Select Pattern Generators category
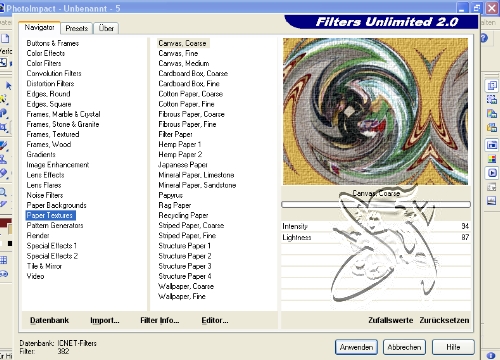Viewport: 500px width, 360px height. pyautogui.click(x=55, y=225)
